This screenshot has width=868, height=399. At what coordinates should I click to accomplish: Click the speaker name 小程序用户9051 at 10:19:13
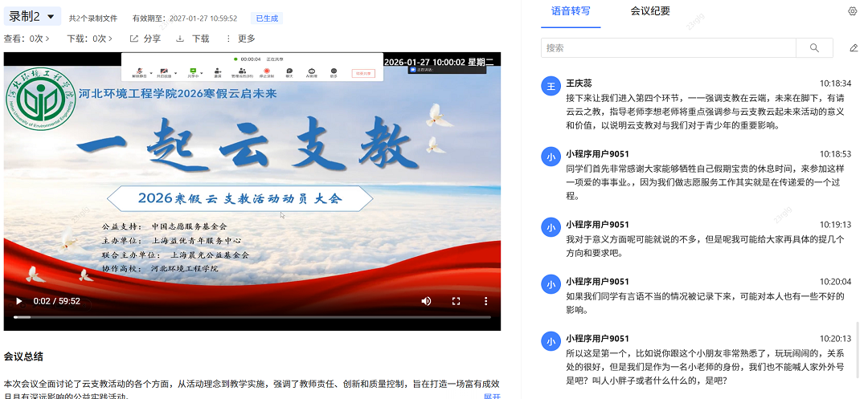pos(597,225)
